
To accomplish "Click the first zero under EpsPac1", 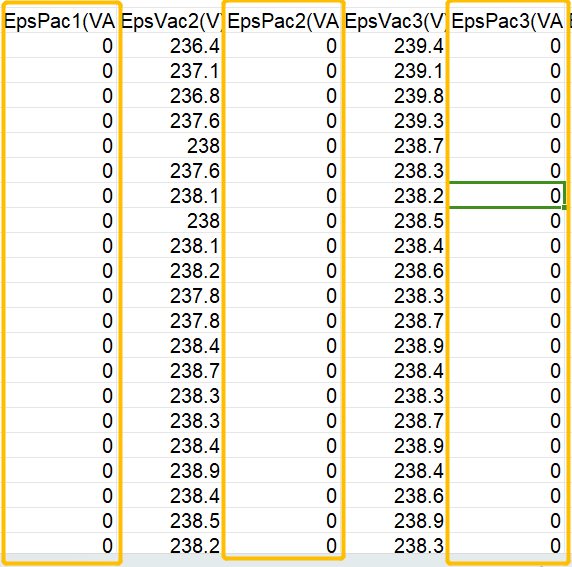I will [60, 46].
